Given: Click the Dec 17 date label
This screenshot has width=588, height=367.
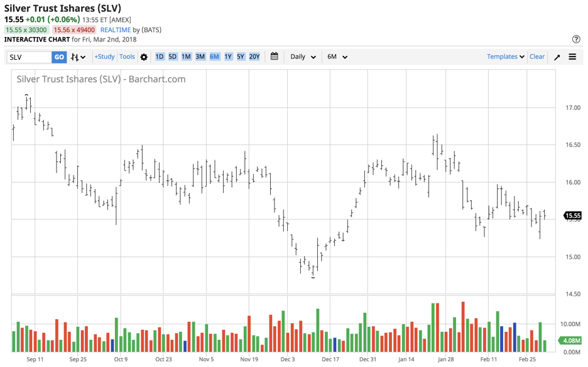Looking at the screenshot, I should 330,359.
